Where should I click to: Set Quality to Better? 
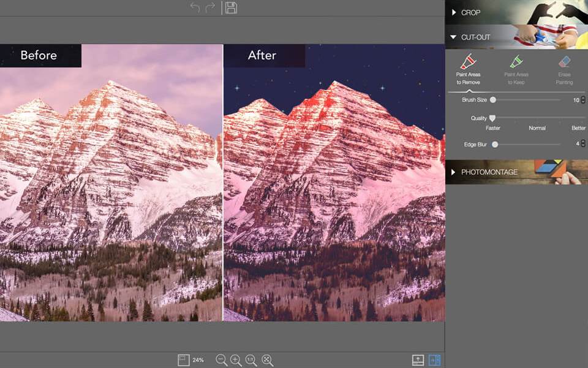click(x=578, y=128)
